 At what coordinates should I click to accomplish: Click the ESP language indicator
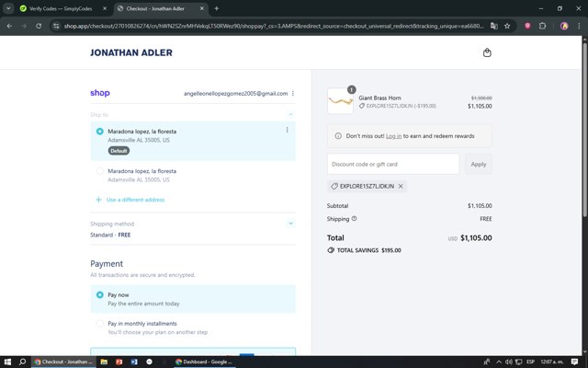(x=530, y=362)
